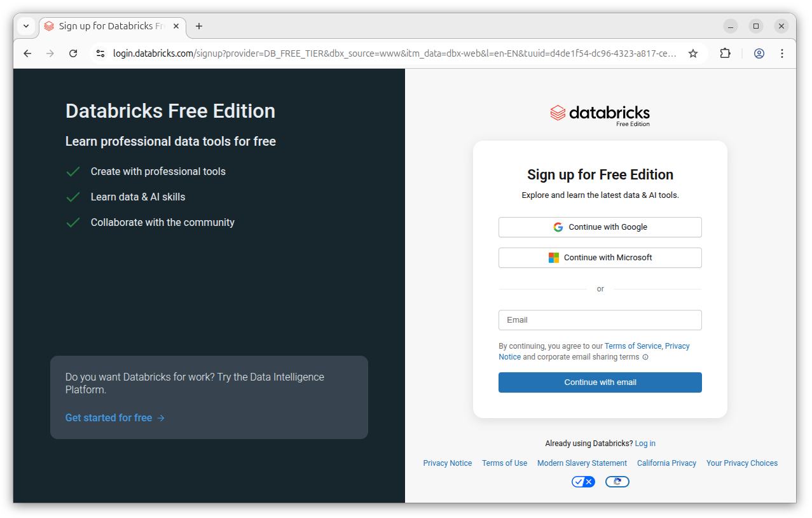Click the info icon beside email sharing terms
This screenshot has width=812, height=518.
click(645, 358)
